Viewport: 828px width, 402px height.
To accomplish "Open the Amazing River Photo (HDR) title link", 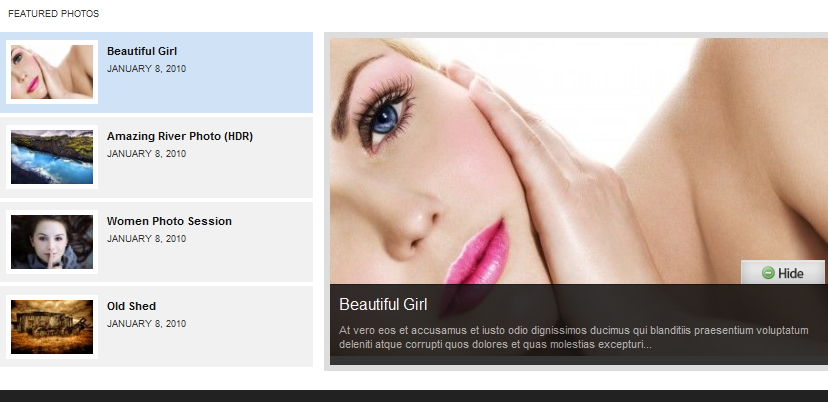I will 180,136.
